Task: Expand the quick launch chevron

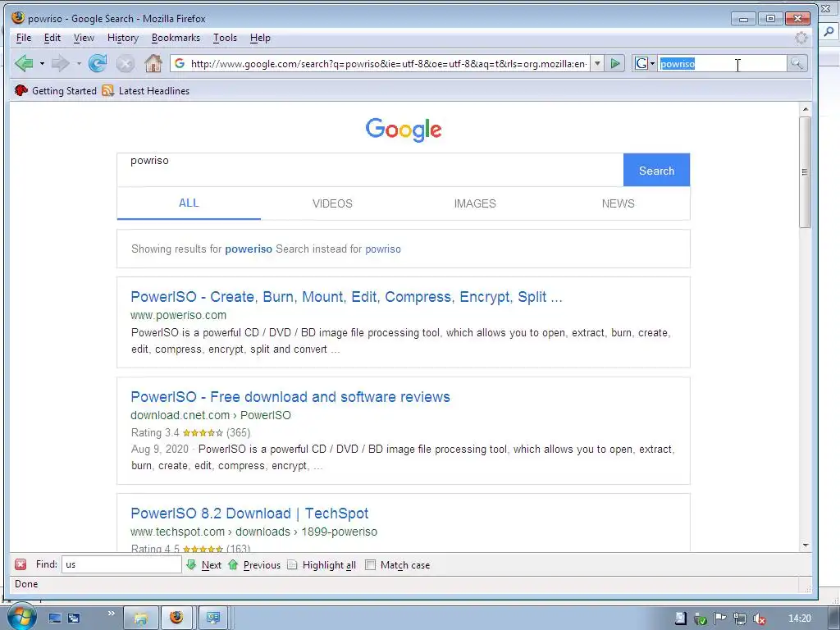Action: pyautogui.click(x=111, y=614)
